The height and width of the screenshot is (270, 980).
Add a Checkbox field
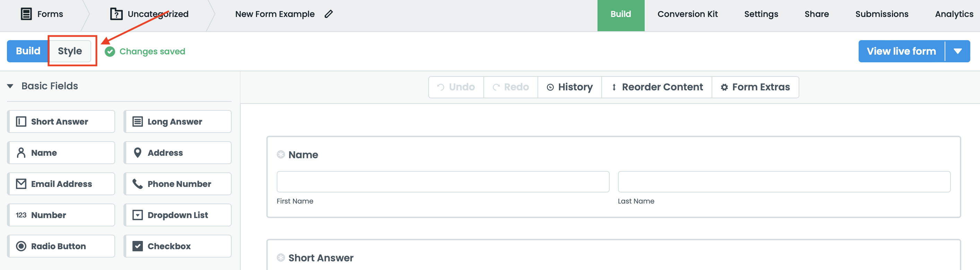coord(177,246)
